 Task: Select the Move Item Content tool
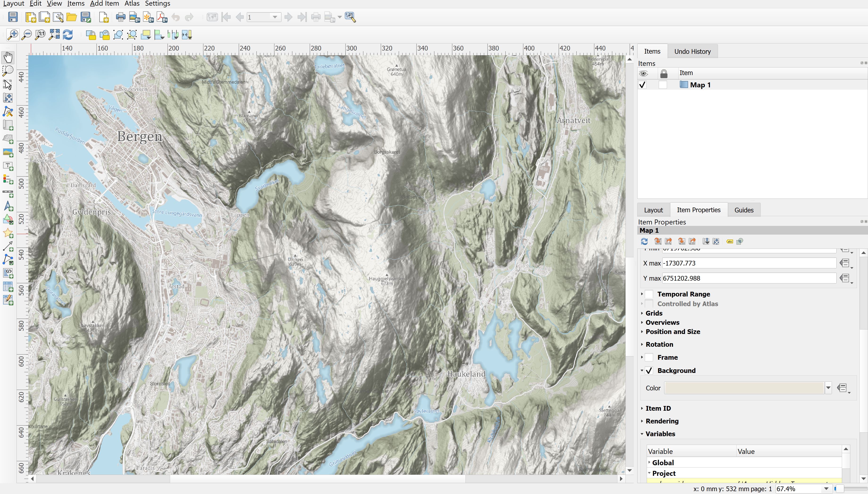[x=8, y=98]
